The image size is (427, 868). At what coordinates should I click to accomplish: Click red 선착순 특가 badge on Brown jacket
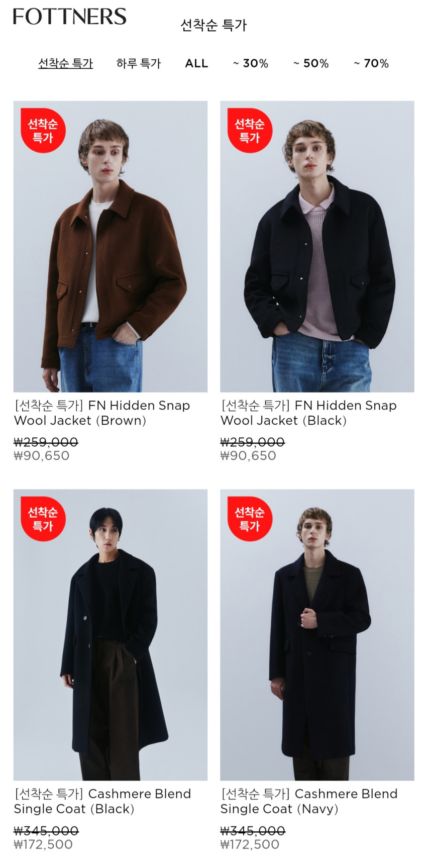(43, 130)
